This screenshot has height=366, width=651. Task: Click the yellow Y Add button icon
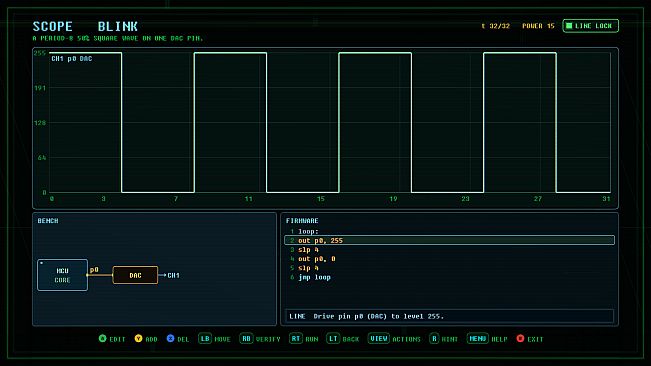139,339
